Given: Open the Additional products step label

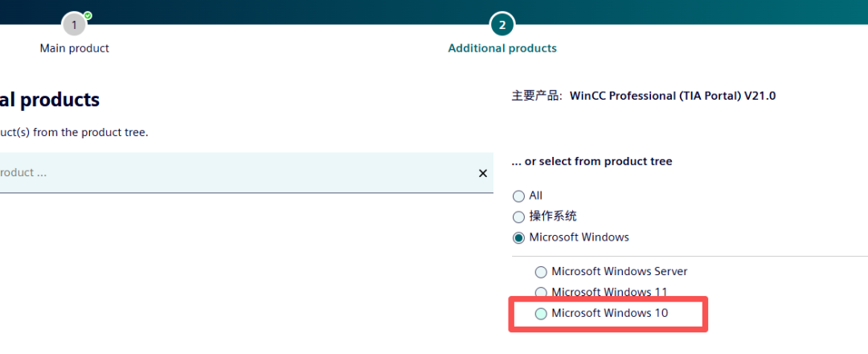Looking at the screenshot, I should pyautogui.click(x=502, y=48).
